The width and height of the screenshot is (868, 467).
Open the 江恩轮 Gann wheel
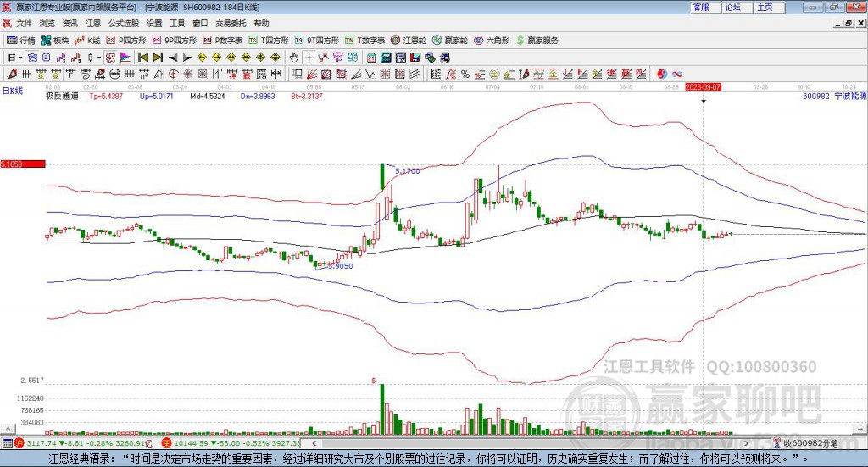pos(409,41)
